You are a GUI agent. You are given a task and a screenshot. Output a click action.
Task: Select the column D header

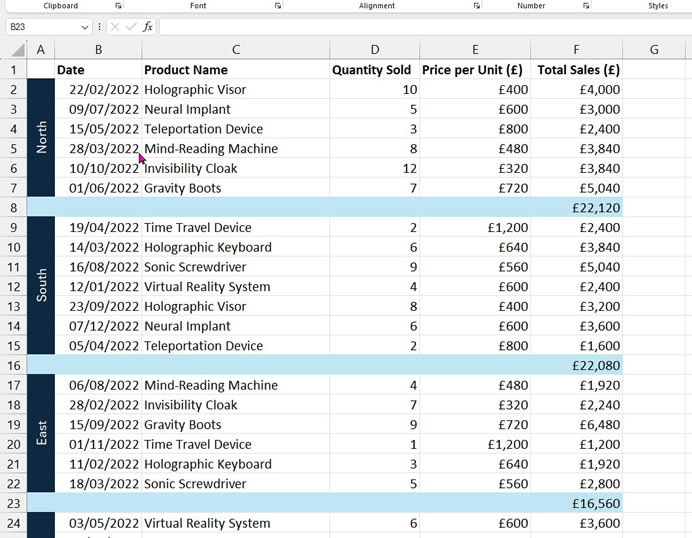(374, 49)
